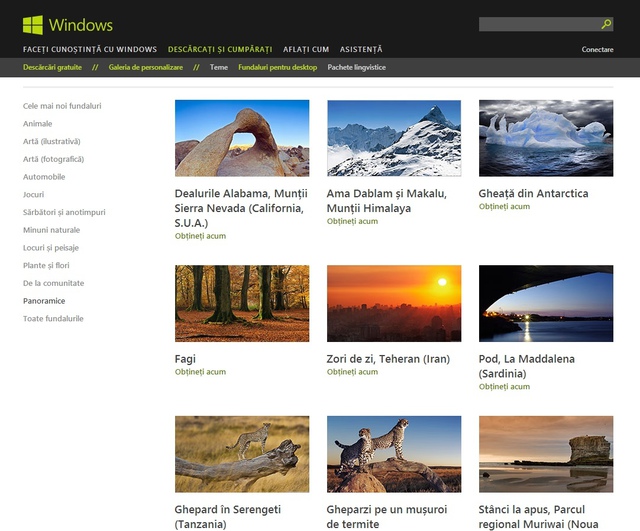Click Obțineți acum under Zori de zi, Teheran
Image resolution: width=640 pixels, height=531 pixels.
352,372
